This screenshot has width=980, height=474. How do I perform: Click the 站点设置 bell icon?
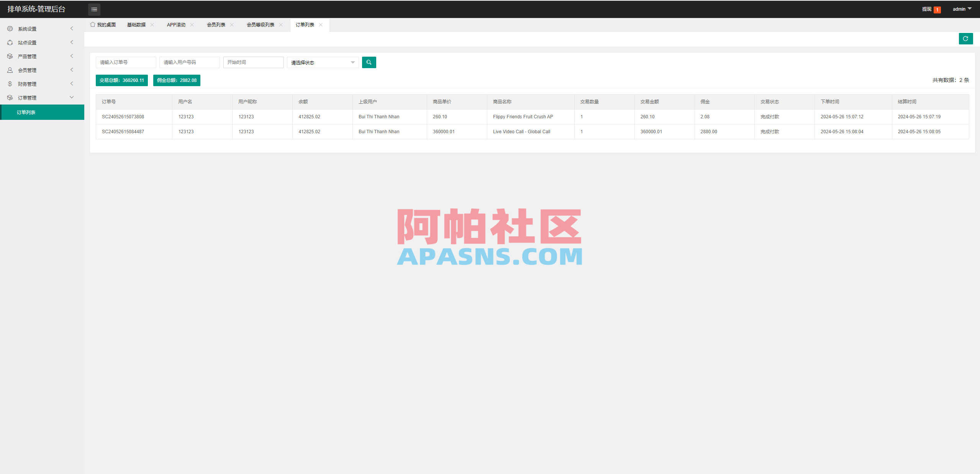10,42
